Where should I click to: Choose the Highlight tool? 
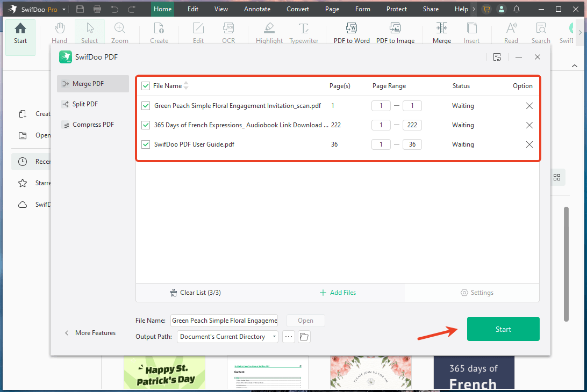click(269, 33)
